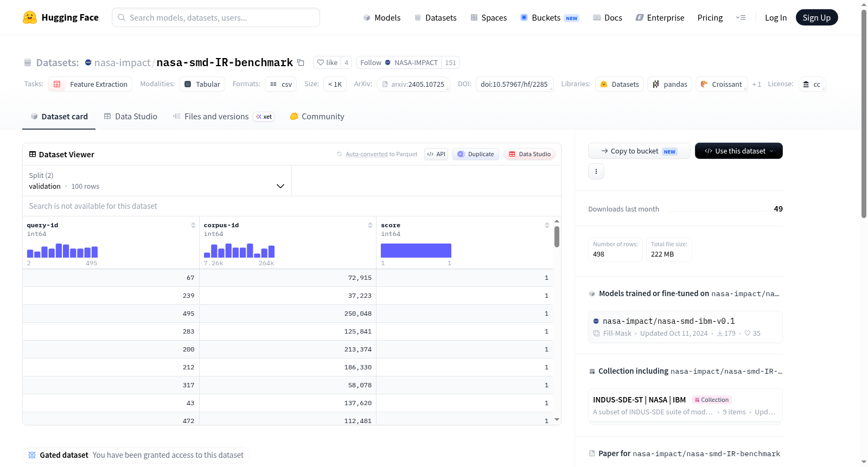Screen dimensions: 868x467
Task: Click the < 1K size tag
Action: coord(335,84)
